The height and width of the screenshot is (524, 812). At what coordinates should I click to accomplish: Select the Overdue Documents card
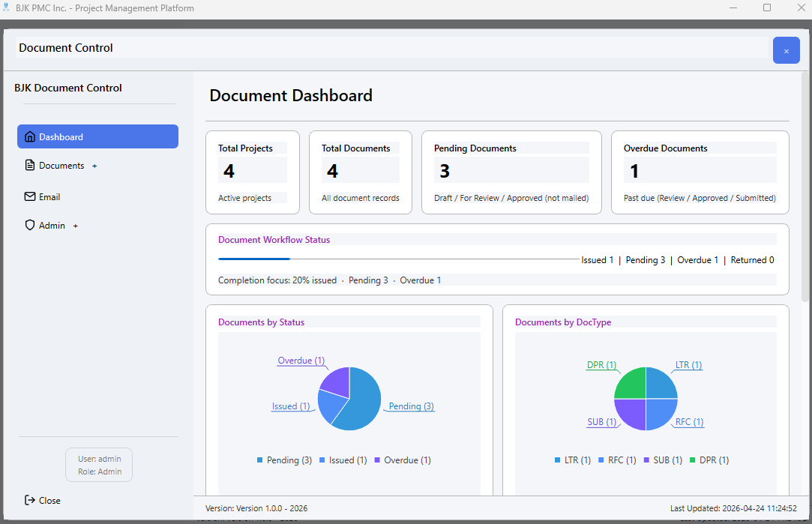pyautogui.click(x=700, y=172)
